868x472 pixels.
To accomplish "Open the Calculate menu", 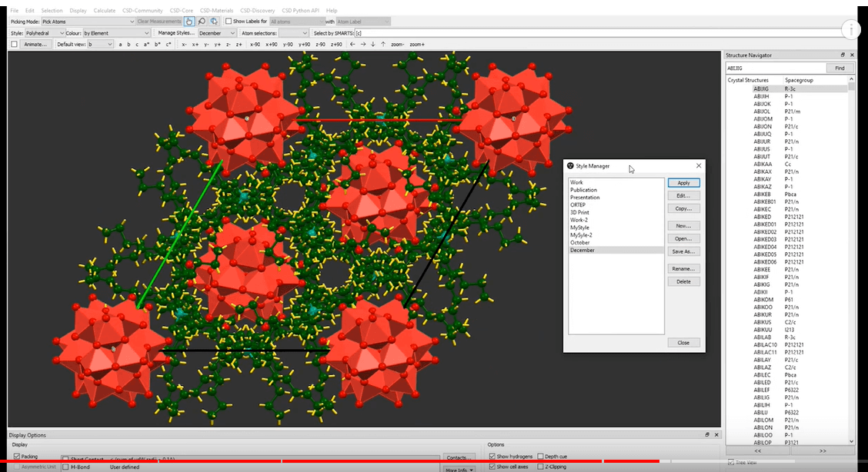I will point(104,11).
